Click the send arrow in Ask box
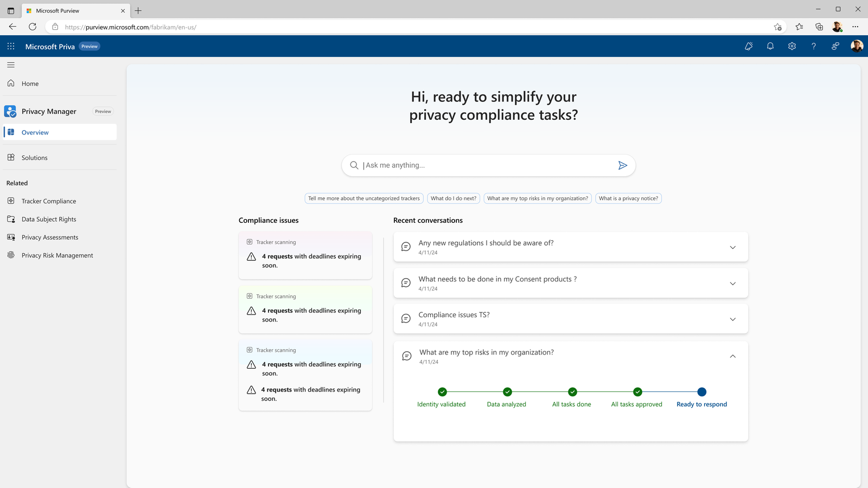 point(623,165)
